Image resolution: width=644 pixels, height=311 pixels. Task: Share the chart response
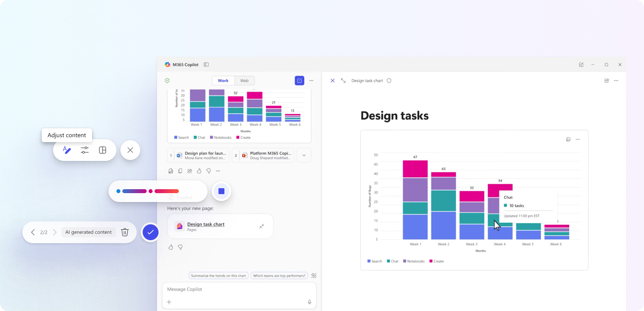point(190,171)
